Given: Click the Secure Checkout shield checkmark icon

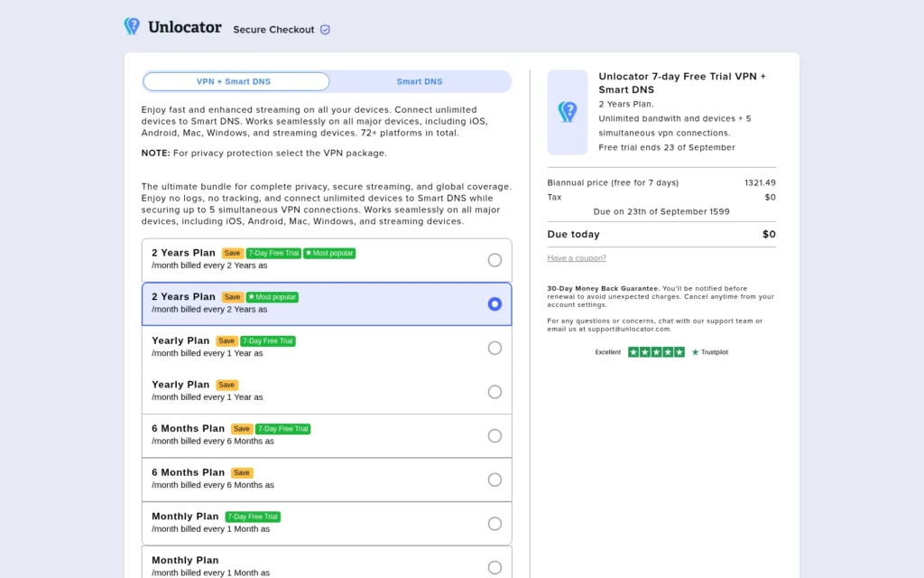Looking at the screenshot, I should click(325, 30).
